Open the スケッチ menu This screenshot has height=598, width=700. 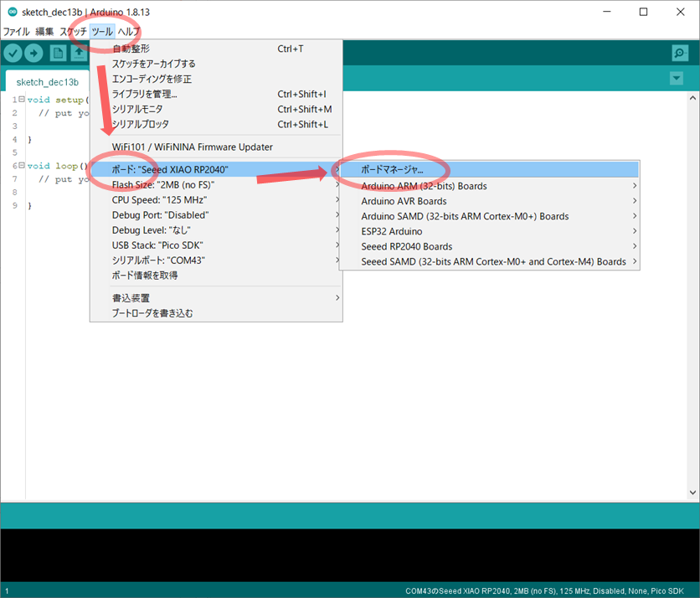click(x=73, y=32)
